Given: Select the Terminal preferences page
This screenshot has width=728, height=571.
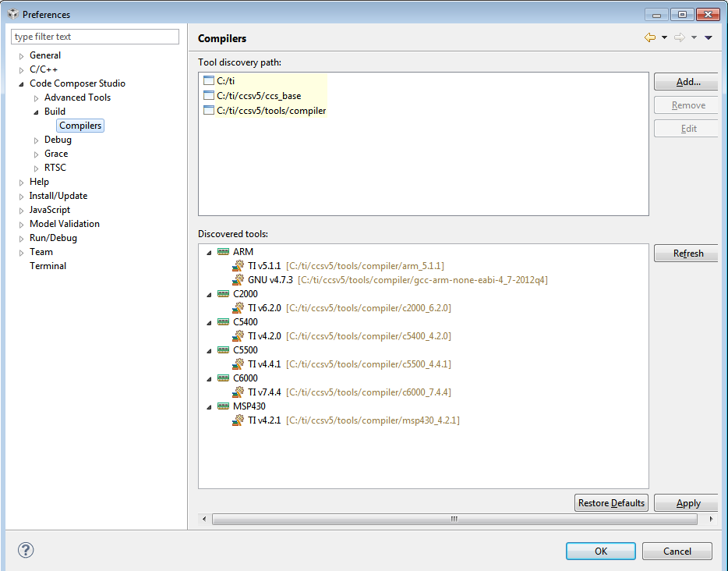Looking at the screenshot, I should pyautogui.click(x=48, y=266).
